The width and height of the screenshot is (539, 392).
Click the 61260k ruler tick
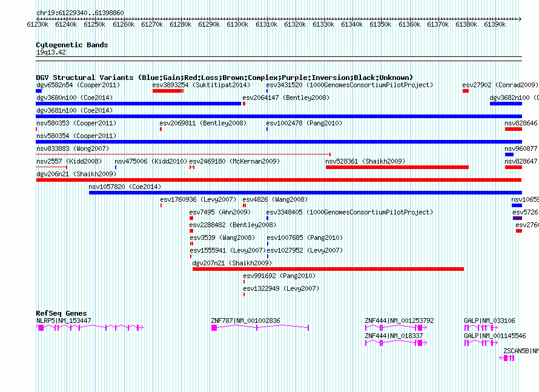click(124, 24)
